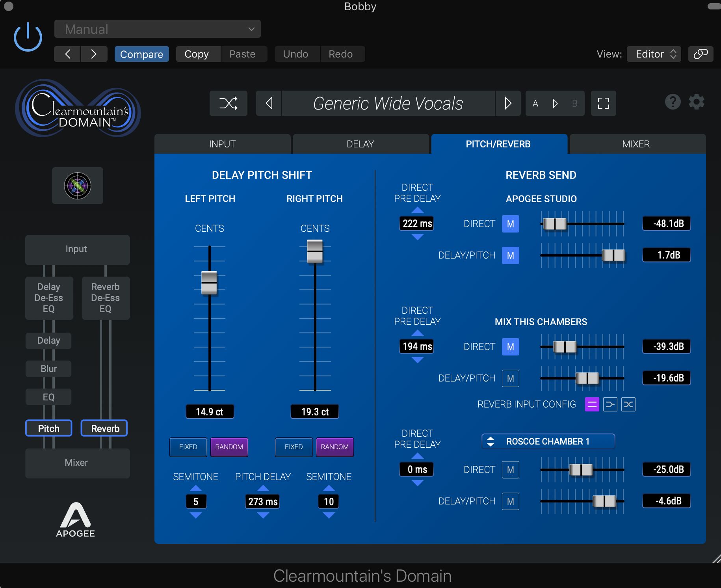Viewport: 721px width, 588px height.
Task: Toggle Roscoe Chamber DIRECT mute button
Action: [x=511, y=470]
